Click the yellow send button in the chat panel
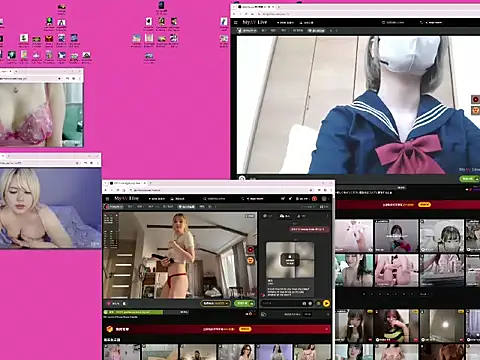The width and height of the screenshot is (480, 360). tap(326, 303)
